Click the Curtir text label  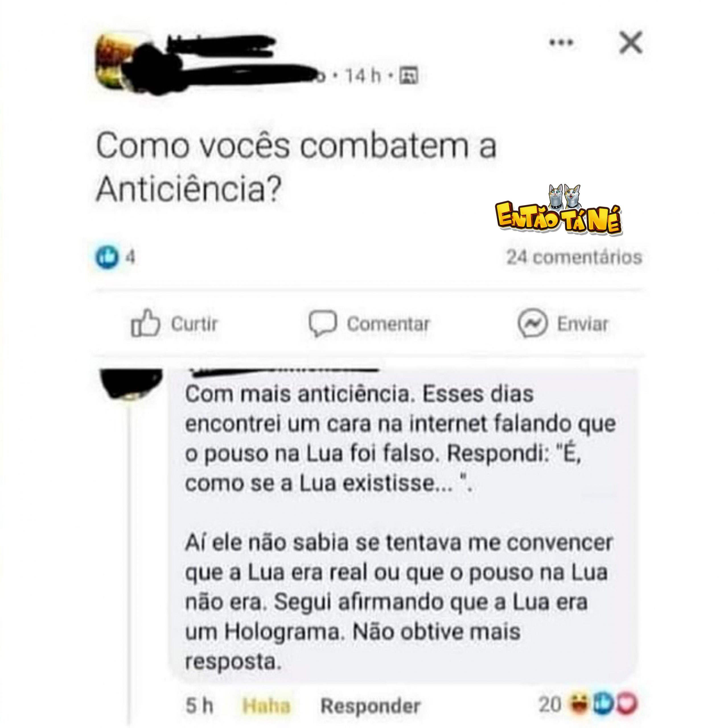(x=194, y=324)
